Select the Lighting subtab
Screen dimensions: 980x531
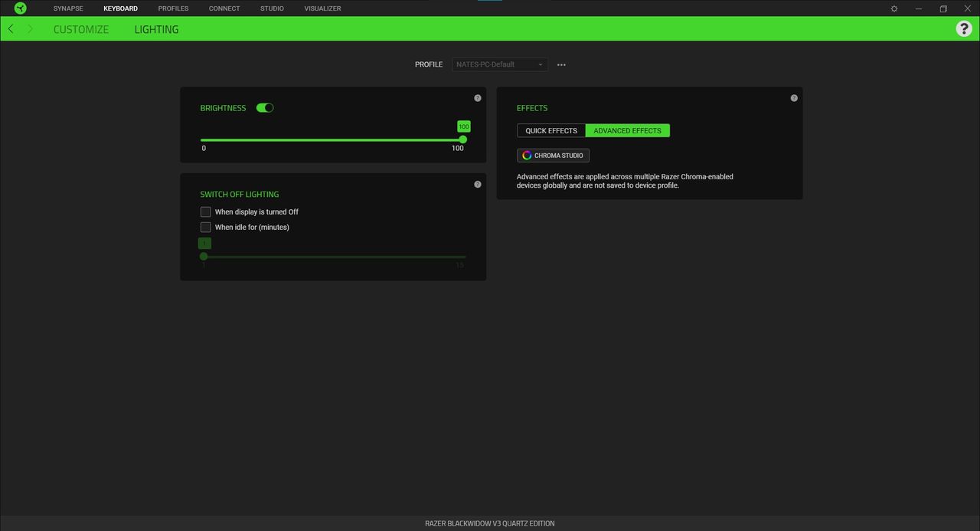(x=156, y=29)
